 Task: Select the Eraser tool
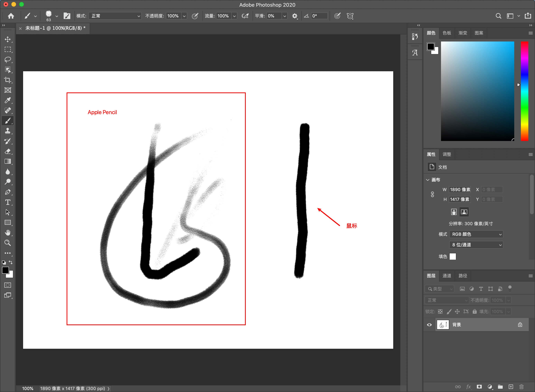coord(8,151)
